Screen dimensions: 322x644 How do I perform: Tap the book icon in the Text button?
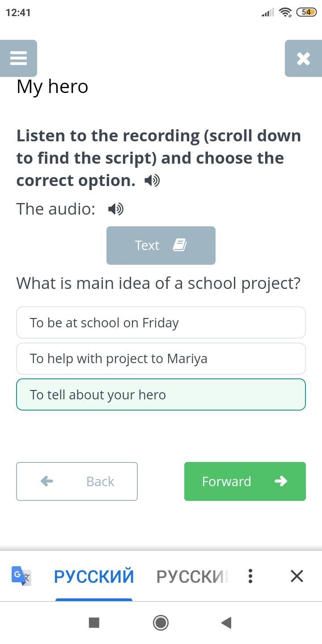click(x=179, y=245)
